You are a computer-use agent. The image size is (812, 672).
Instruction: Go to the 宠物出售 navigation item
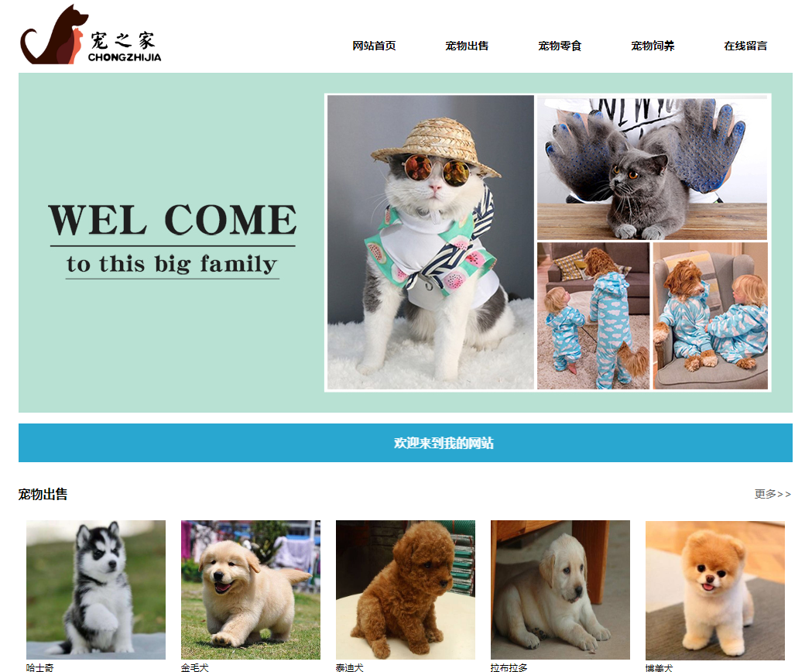pyautogui.click(x=467, y=46)
